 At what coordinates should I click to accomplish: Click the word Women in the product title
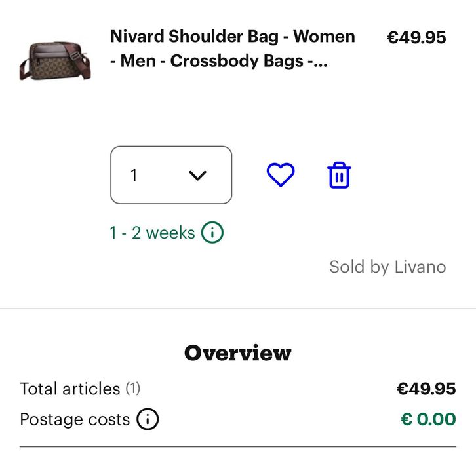click(324, 37)
